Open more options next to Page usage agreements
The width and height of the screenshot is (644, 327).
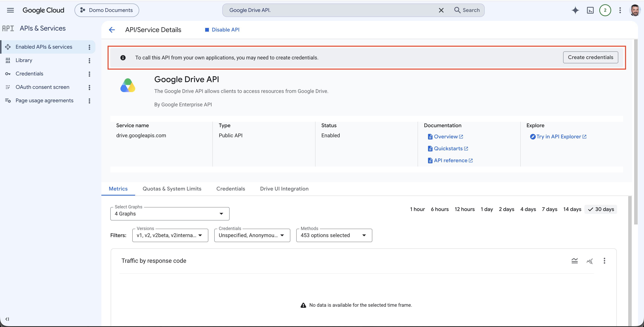(x=89, y=101)
